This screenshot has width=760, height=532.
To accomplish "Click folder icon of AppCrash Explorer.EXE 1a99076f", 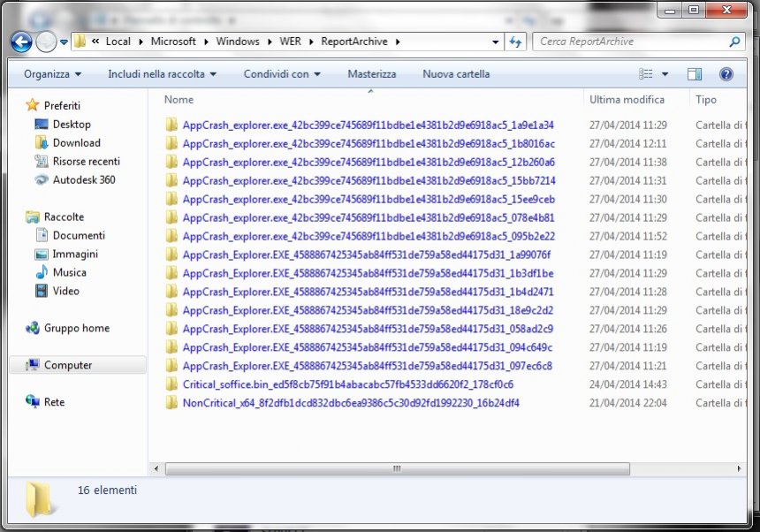I will coord(171,255).
